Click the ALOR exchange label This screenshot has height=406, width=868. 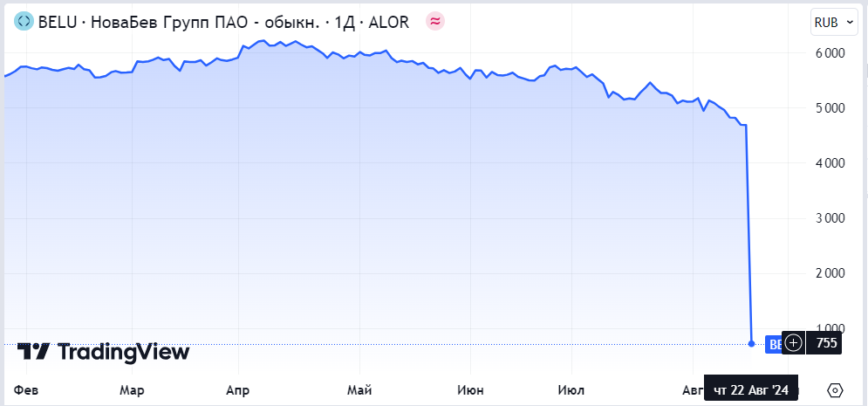pyautogui.click(x=389, y=23)
